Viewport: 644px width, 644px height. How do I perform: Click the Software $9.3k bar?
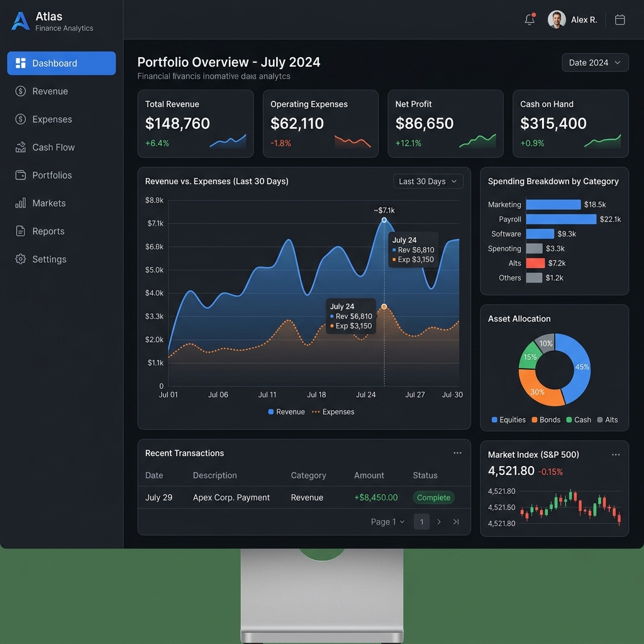coord(540,234)
